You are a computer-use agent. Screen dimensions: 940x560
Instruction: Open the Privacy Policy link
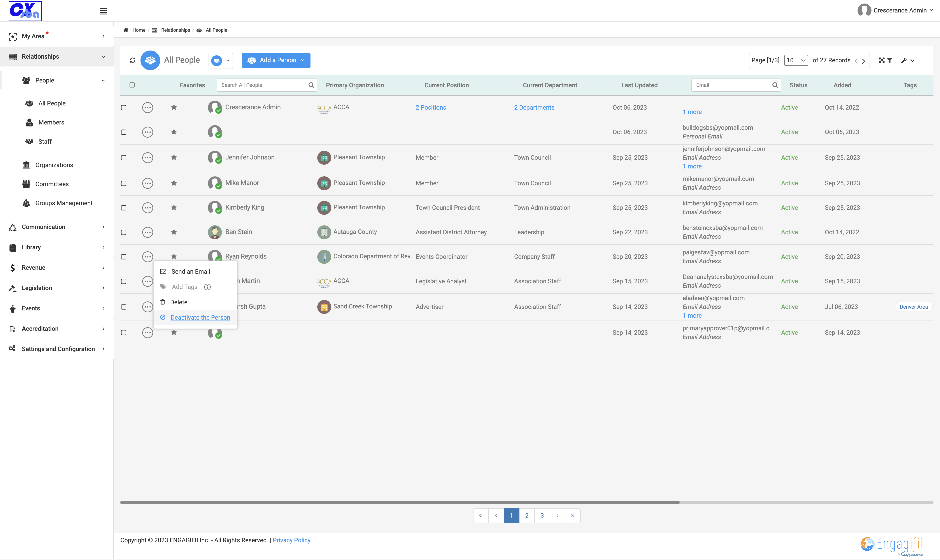291,540
